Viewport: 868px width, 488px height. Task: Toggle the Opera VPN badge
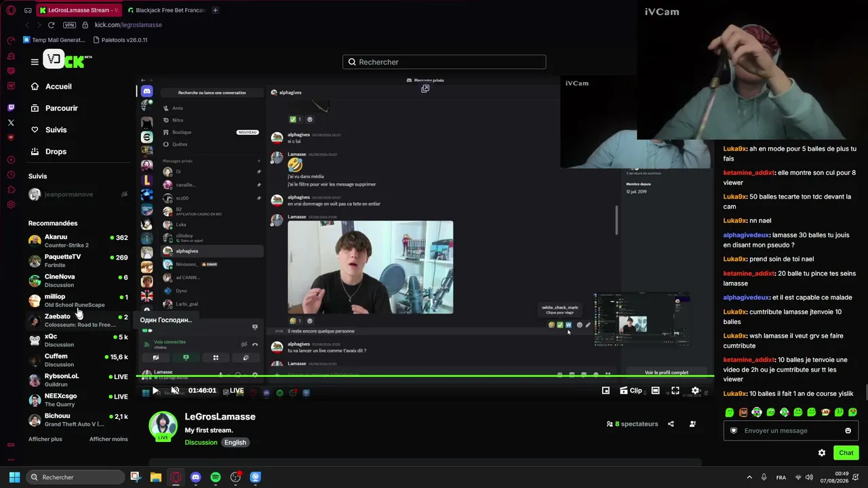tap(69, 25)
